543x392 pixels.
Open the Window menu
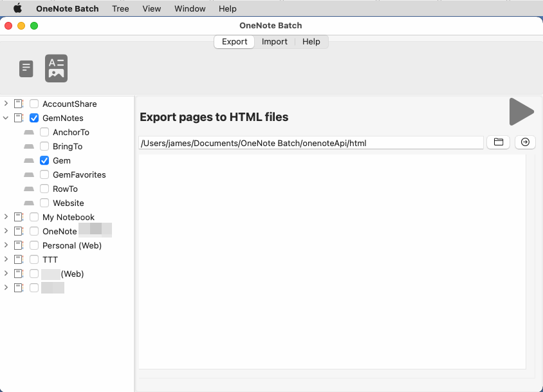(x=190, y=8)
